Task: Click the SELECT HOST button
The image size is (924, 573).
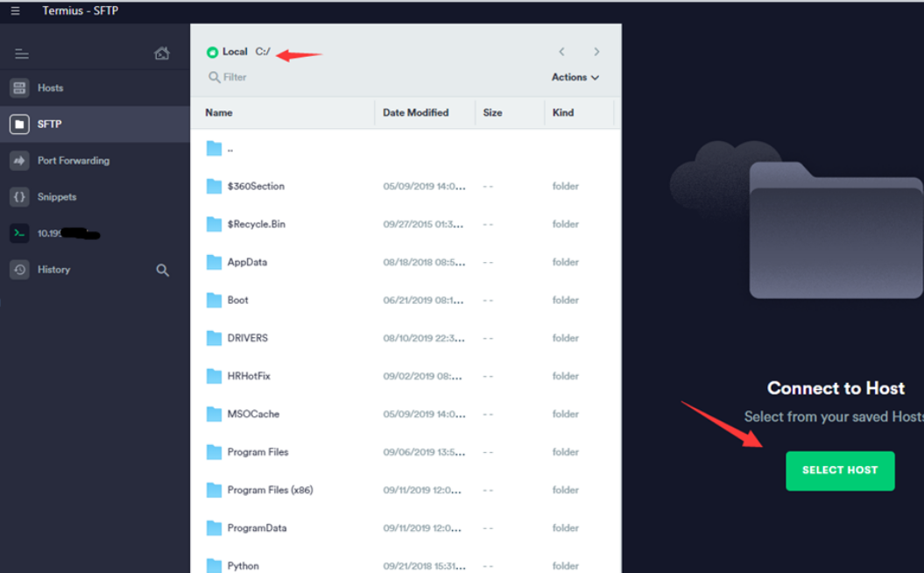Action: [x=840, y=470]
